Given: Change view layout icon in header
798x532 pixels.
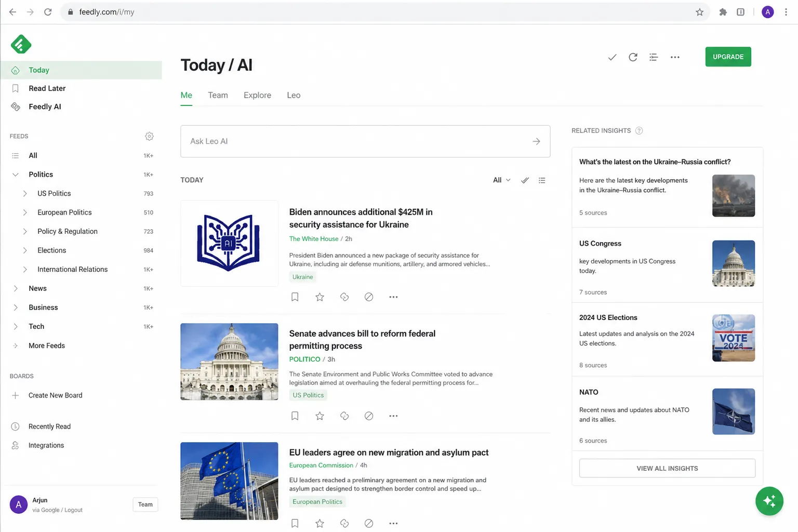Looking at the screenshot, I should (654, 57).
